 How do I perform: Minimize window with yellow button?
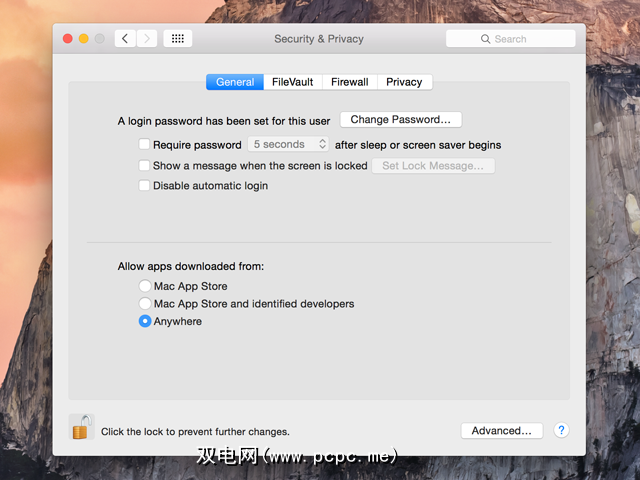(x=84, y=39)
